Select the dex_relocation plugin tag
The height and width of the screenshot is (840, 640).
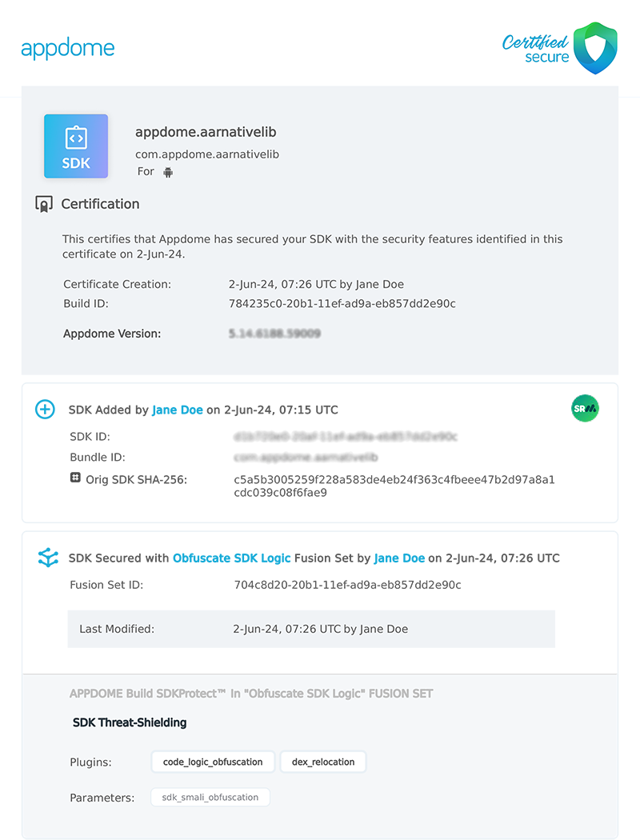coord(323,762)
